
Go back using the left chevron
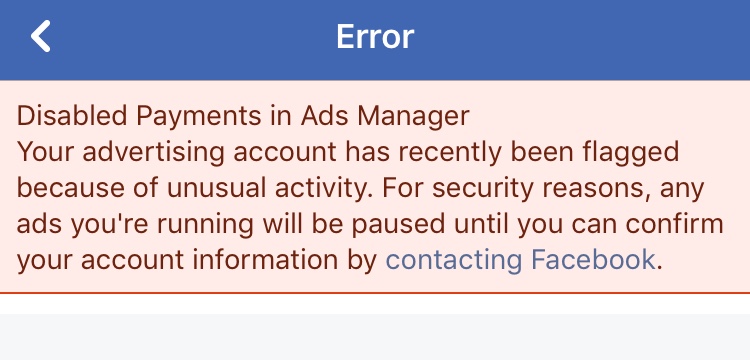pos(41,36)
